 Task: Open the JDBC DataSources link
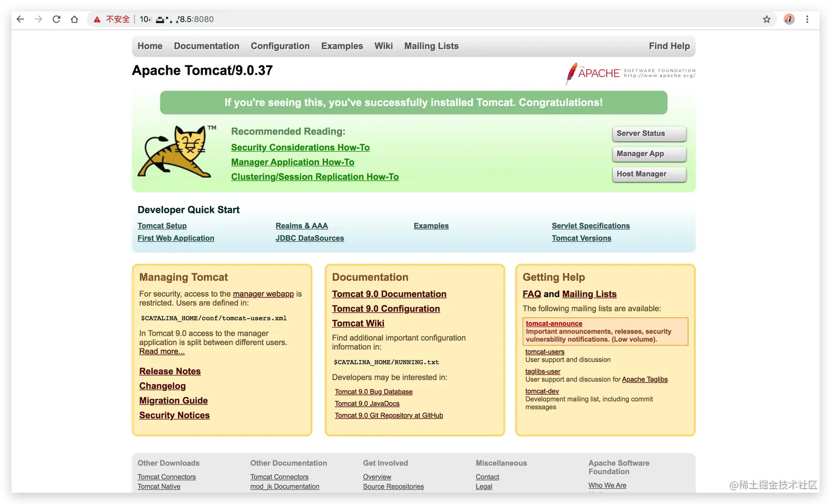[x=310, y=238]
